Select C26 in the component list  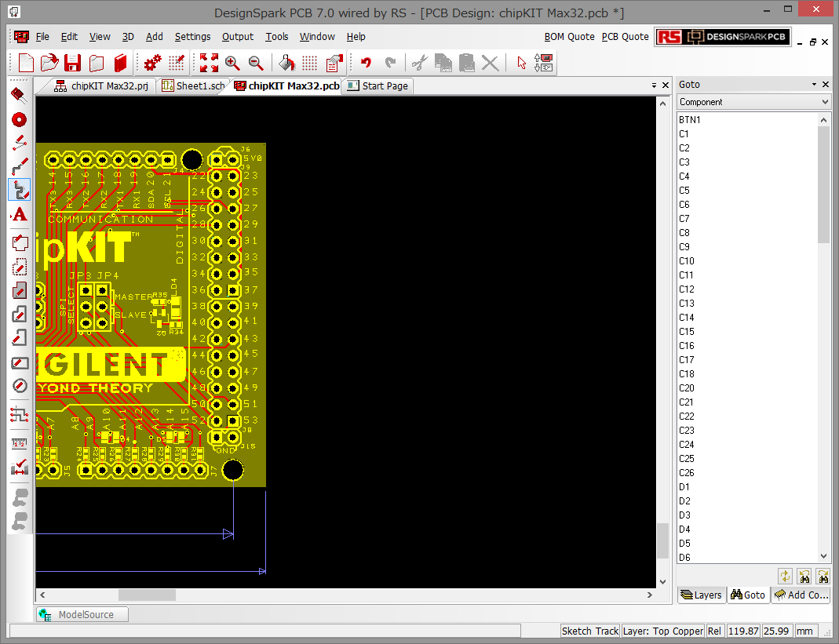pos(747,473)
